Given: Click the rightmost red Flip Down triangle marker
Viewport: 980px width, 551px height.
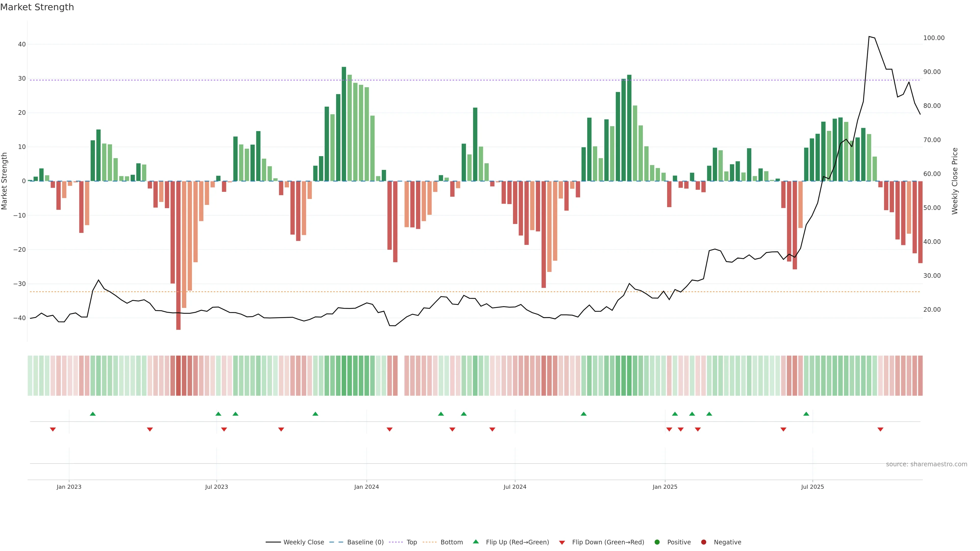Looking at the screenshot, I should pyautogui.click(x=880, y=429).
